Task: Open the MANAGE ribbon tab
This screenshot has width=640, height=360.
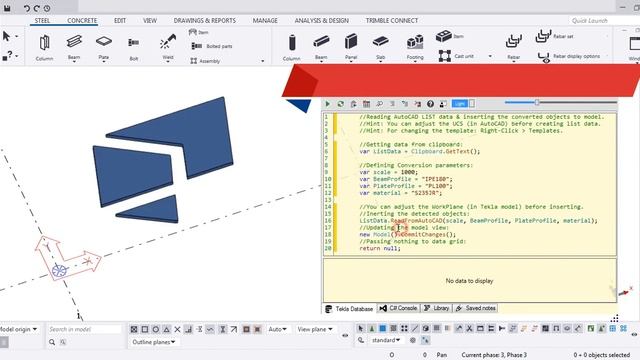Action: [265, 20]
